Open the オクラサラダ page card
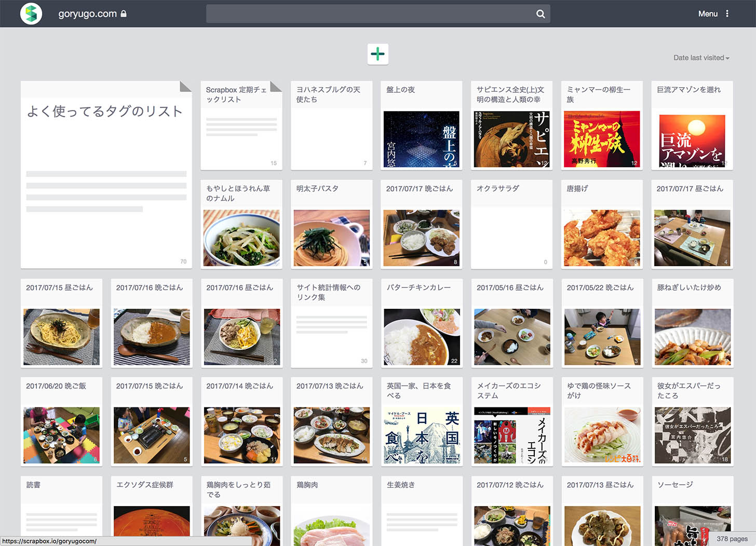Screen dimensions: 756x546 pyautogui.click(x=511, y=224)
